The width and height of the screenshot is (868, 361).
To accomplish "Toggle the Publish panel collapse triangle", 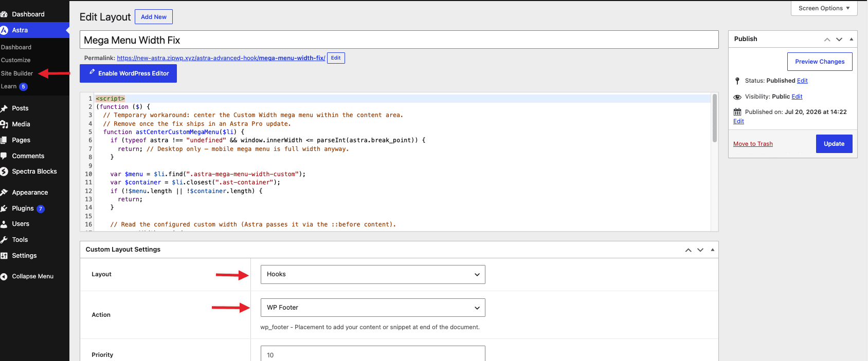I will click(852, 39).
